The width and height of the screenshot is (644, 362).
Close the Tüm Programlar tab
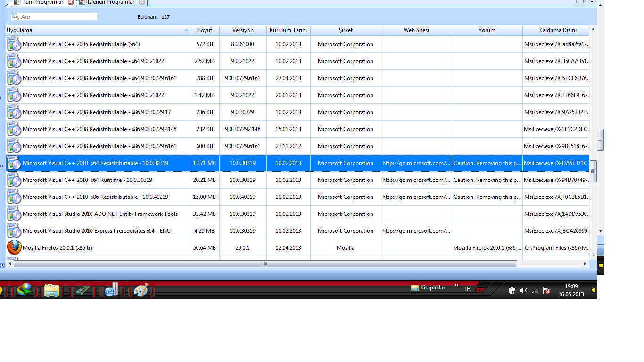click(x=71, y=2)
